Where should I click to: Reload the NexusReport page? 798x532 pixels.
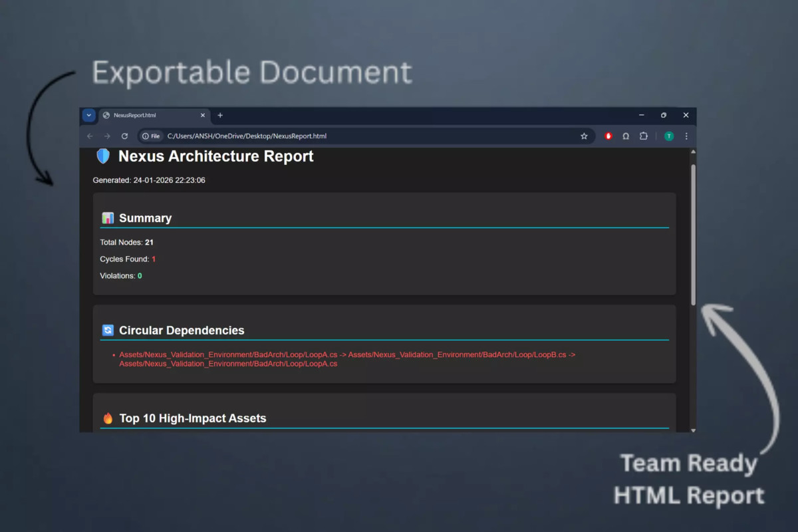(x=124, y=136)
